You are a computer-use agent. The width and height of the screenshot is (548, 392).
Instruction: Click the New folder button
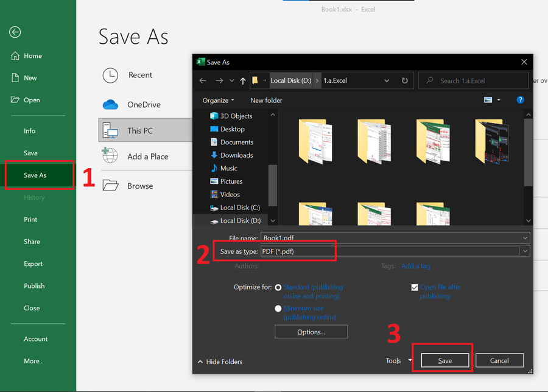pos(266,100)
